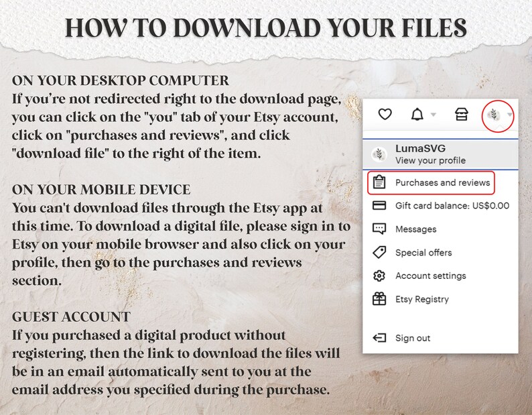Open Special offers menu item

440,253
